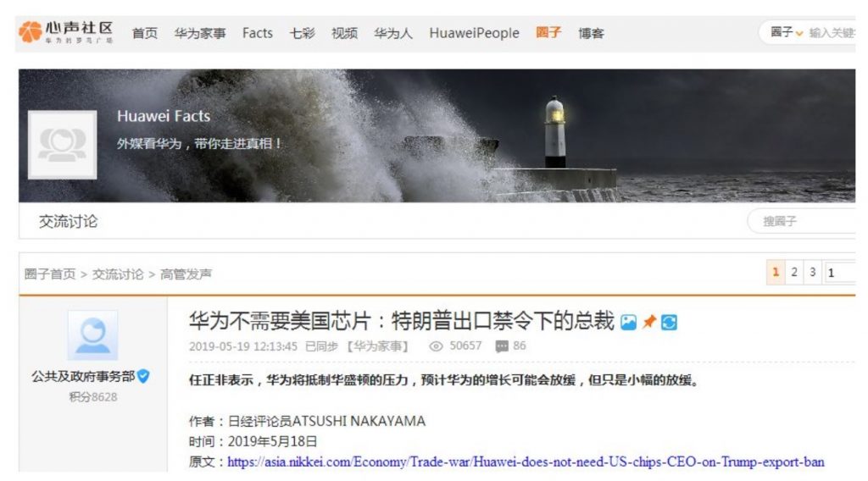Viewport: 868px width, 481px height.
Task: Click the slogan 外媒看华为，带你走进真相！
Action: click(x=200, y=144)
